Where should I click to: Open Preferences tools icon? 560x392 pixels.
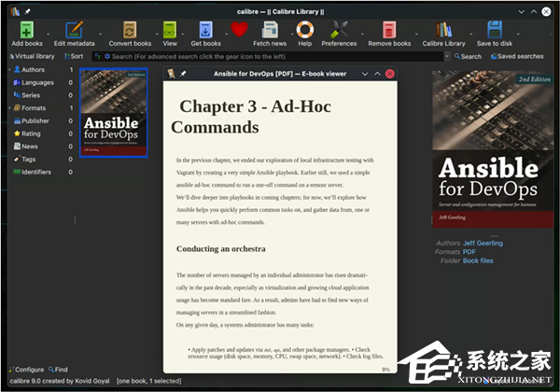pos(339,30)
